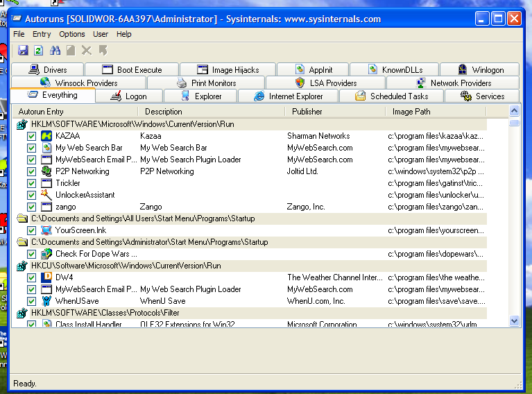Switch to the Winsock Providers tab
The width and height of the screenshot is (532, 394).
tap(78, 83)
